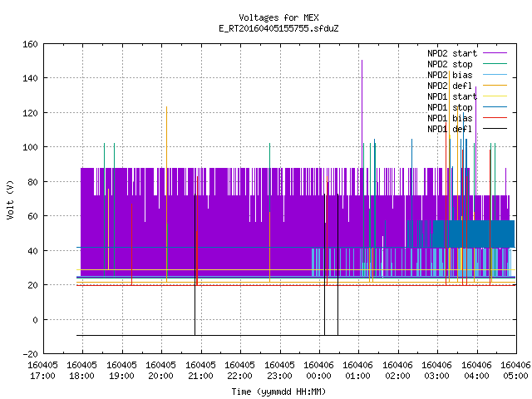532x399 pixels.
Task: Click the y-axis tick label '-20'
Action: pos(30,354)
